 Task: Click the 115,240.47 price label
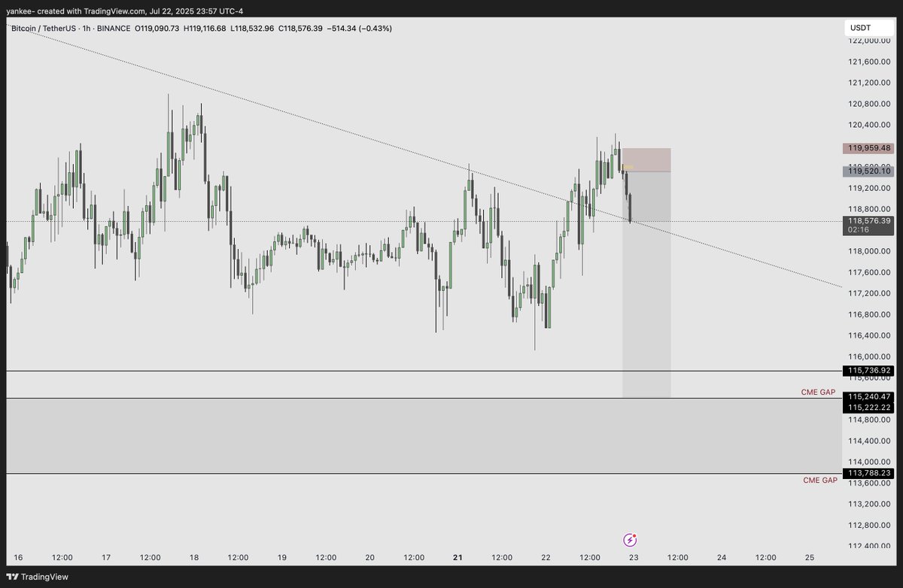pos(869,396)
